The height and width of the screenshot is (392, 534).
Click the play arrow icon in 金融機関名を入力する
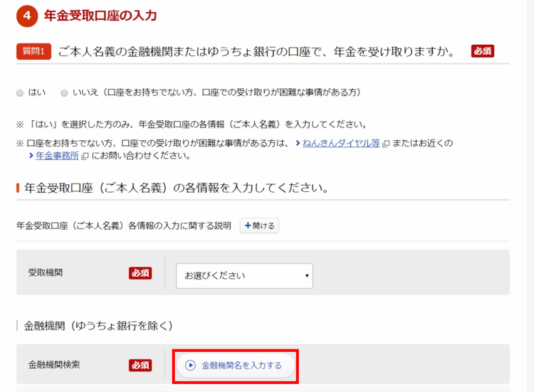tap(190, 366)
